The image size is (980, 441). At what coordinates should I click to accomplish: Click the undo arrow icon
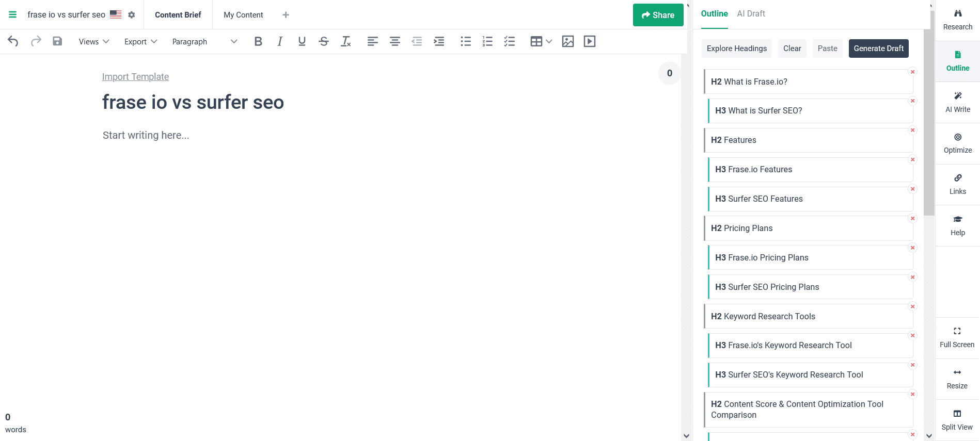click(x=13, y=41)
